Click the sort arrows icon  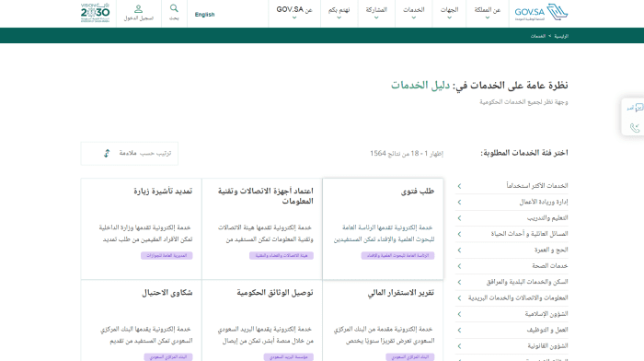coord(107,154)
